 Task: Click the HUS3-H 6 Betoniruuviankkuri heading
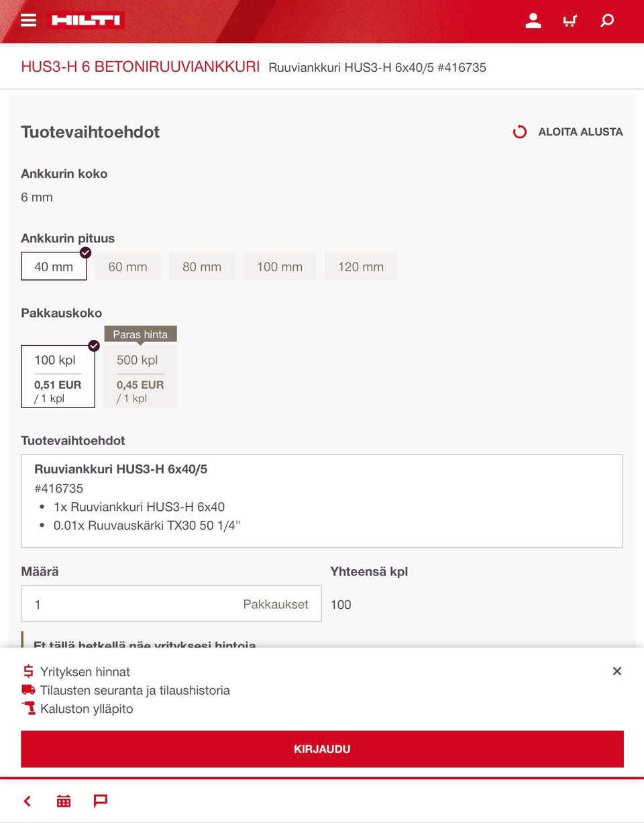tap(140, 67)
